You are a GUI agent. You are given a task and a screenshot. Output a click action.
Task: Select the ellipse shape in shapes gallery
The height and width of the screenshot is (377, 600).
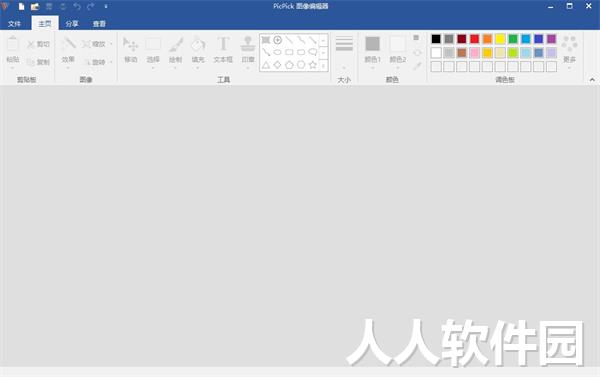[277, 52]
